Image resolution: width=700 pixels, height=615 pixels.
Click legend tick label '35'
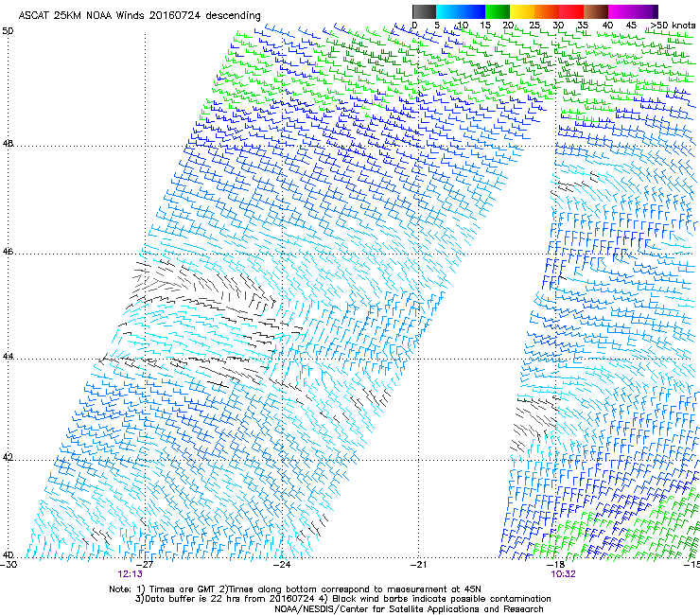click(583, 26)
